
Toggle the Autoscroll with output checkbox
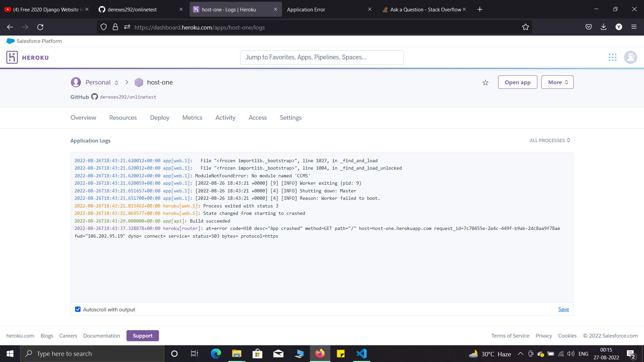(x=78, y=309)
